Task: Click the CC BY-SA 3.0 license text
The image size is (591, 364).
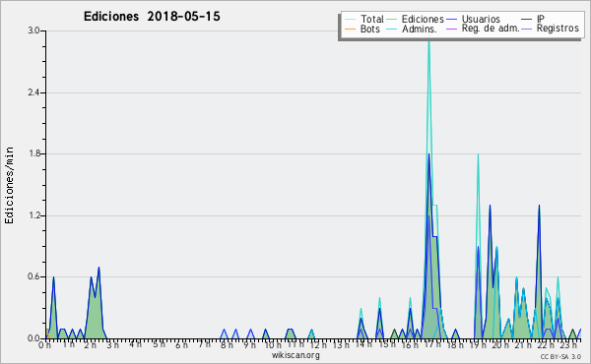Action: coord(560,356)
